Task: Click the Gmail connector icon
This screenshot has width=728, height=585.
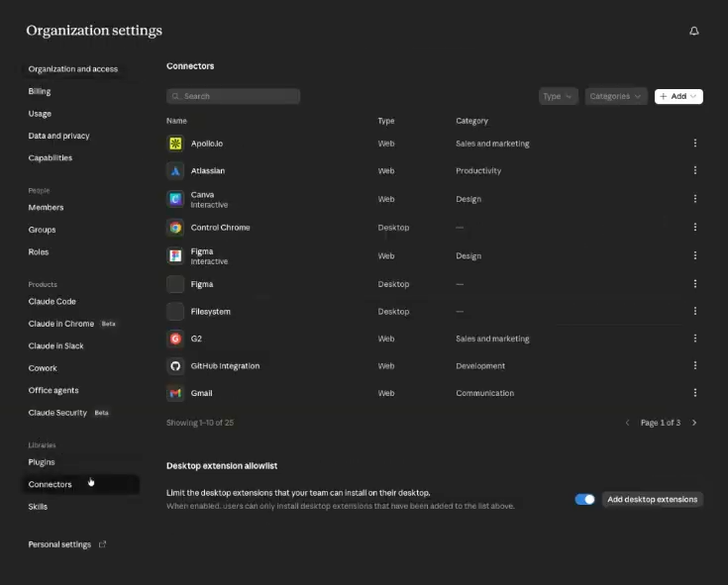Action: tap(175, 393)
